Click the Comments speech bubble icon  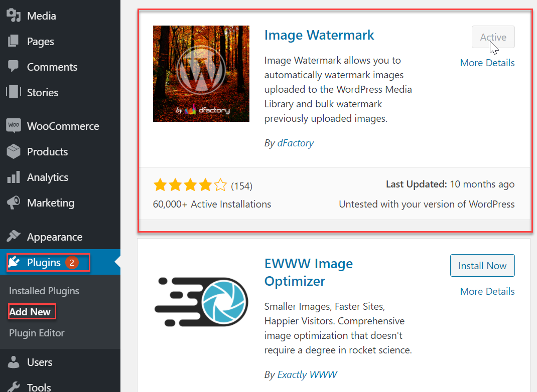click(13, 67)
